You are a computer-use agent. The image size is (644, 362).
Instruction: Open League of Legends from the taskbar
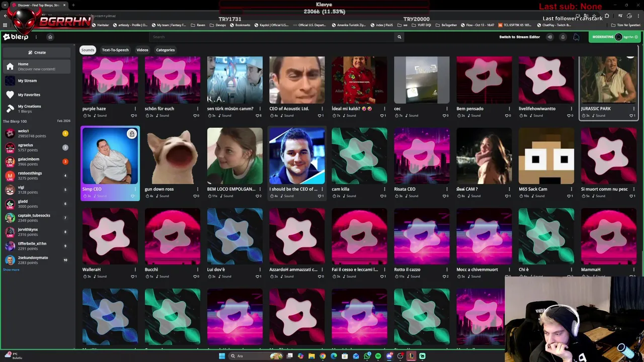412,356
